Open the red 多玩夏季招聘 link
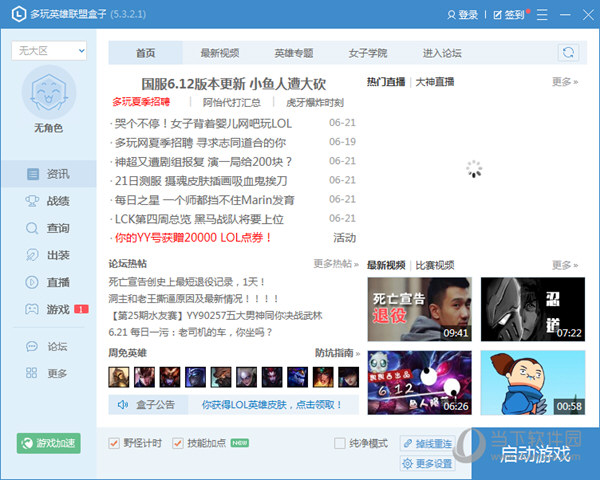 [x=141, y=102]
